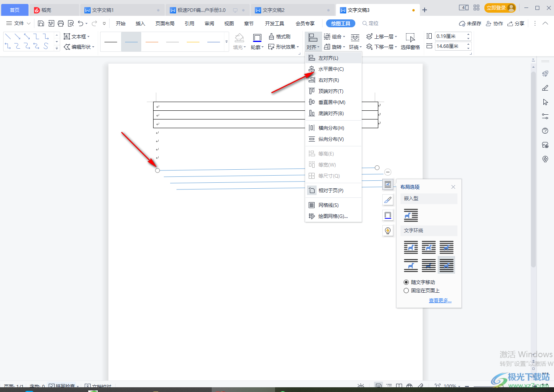Click the settings sliders sidebar icon
This screenshot has width=554, height=392.
pos(545,116)
